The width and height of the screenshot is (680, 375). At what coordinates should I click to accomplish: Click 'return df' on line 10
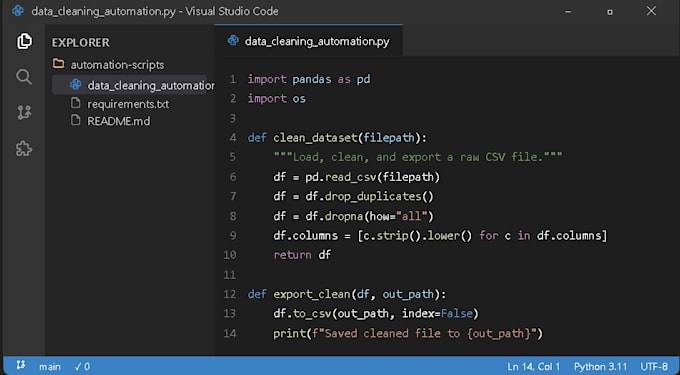[x=302, y=255]
